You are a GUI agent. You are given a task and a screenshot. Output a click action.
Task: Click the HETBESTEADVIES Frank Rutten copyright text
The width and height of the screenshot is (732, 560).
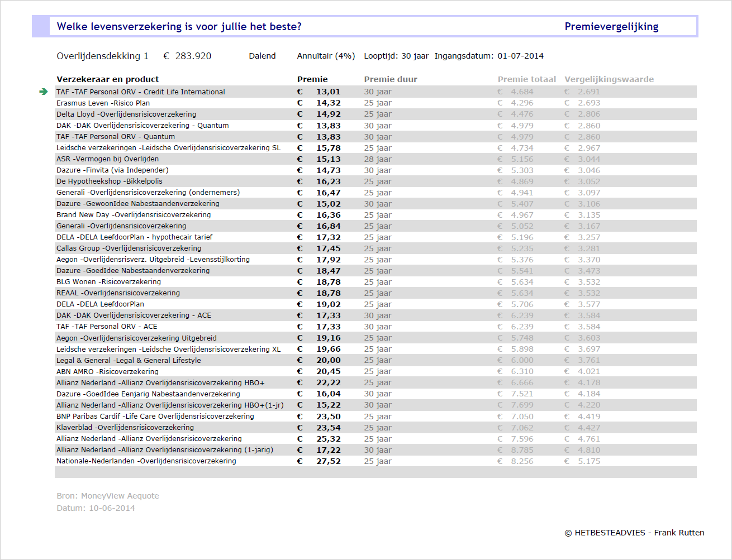coord(636,533)
